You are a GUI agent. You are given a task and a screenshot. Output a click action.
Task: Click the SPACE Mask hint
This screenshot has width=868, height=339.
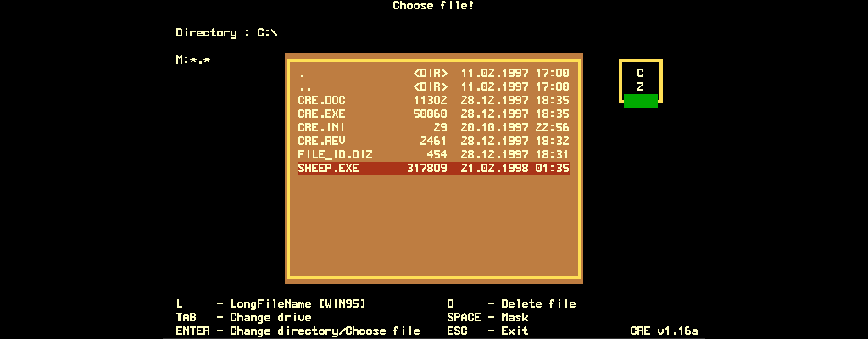pyautogui.click(x=487, y=317)
